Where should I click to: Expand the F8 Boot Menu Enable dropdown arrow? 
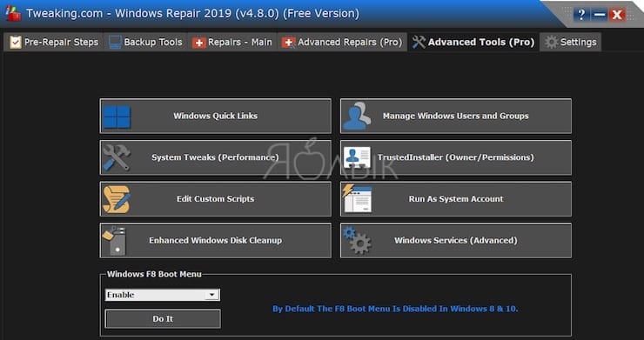pos(212,295)
